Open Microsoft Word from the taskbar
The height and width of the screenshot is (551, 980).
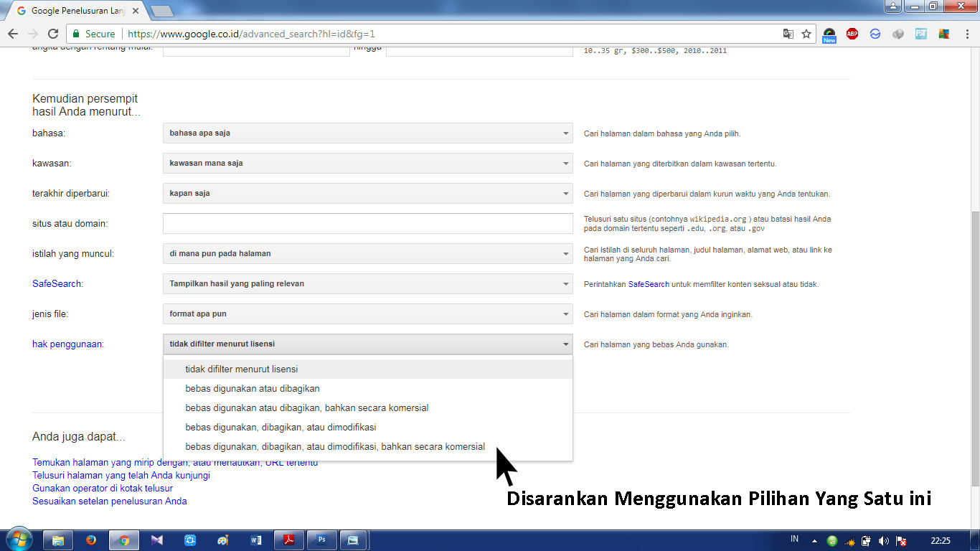[256, 540]
